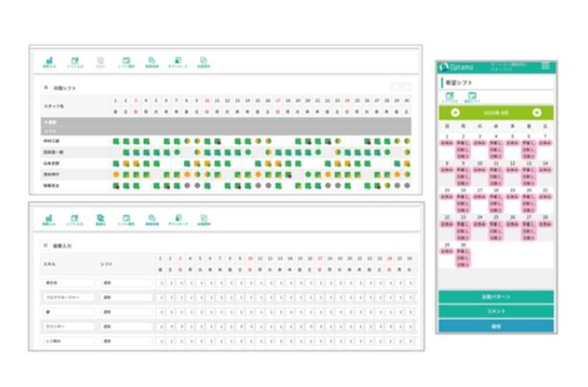This screenshot has width=588, height=387.
Task: Open the calendar icon in the 月間シフト panel toolbar
Action: [126, 60]
